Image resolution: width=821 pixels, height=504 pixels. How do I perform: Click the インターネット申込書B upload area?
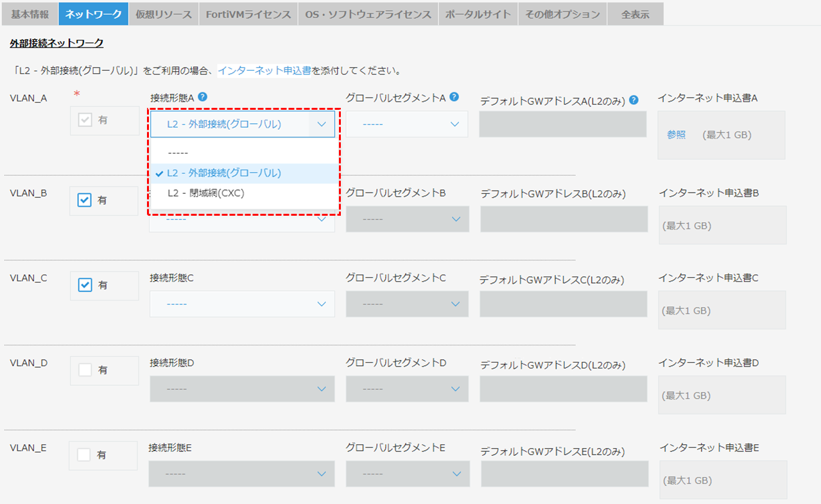[723, 225]
